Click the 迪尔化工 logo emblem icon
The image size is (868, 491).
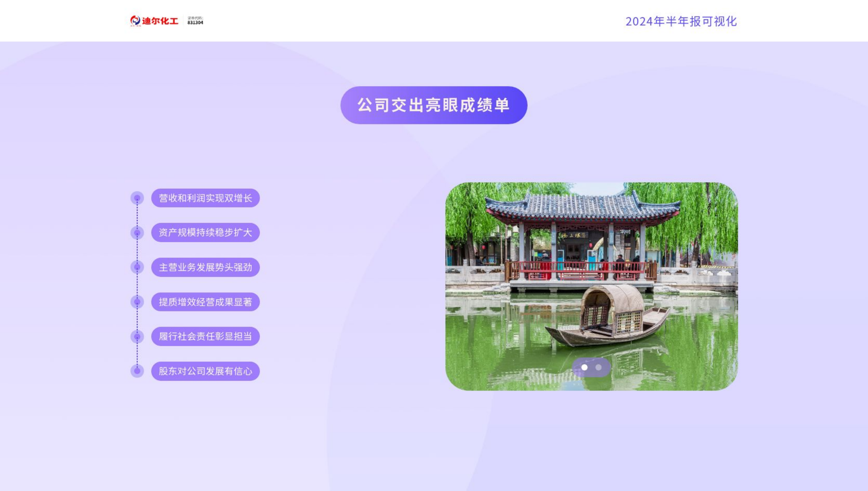coord(135,21)
